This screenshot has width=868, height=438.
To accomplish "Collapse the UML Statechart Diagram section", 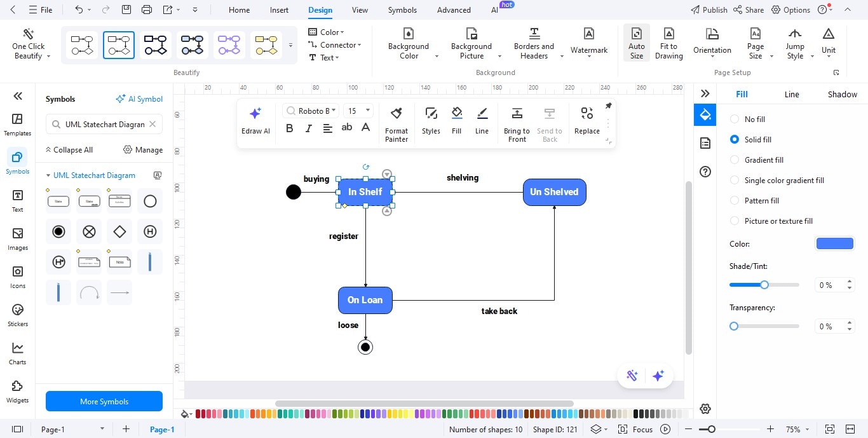I will pyautogui.click(x=48, y=175).
